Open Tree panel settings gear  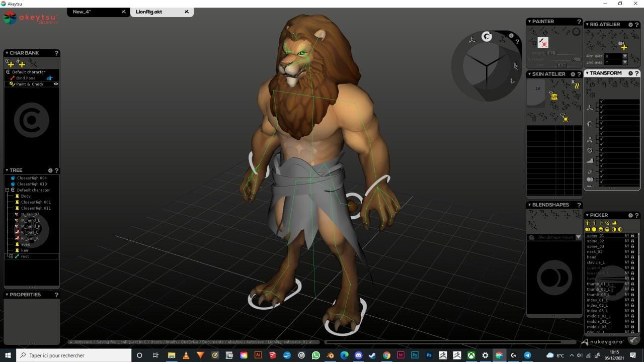click(x=50, y=170)
